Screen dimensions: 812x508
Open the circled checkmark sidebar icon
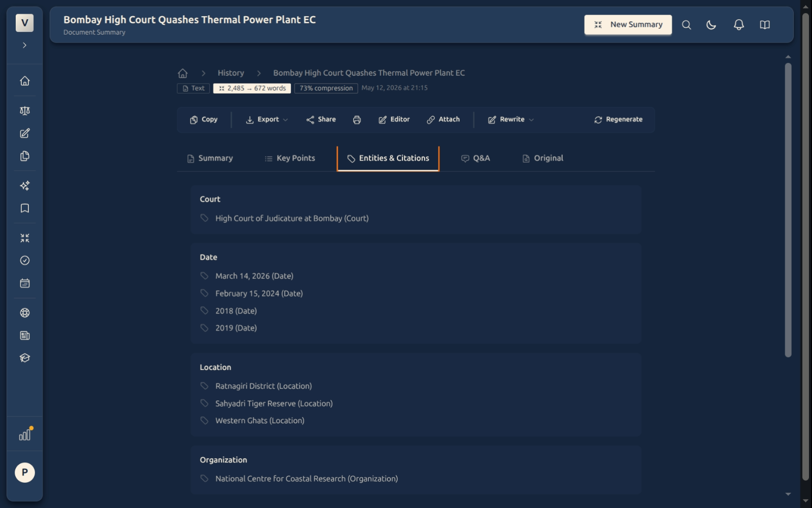[x=24, y=261]
